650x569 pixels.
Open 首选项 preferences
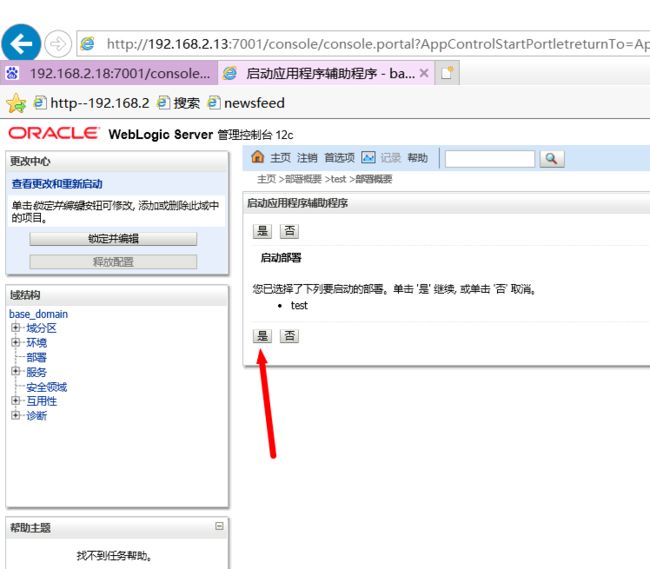pyautogui.click(x=339, y=158)
